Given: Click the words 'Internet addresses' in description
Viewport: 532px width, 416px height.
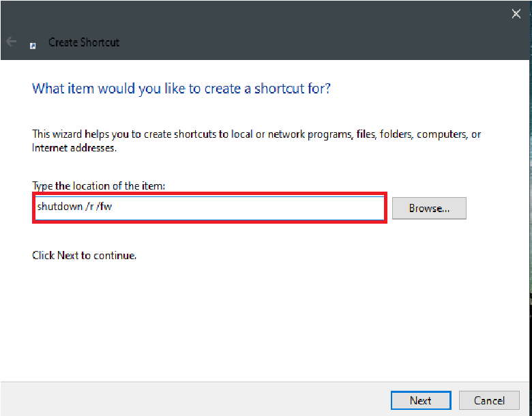Looking at the screenshot, I should 74,148.
